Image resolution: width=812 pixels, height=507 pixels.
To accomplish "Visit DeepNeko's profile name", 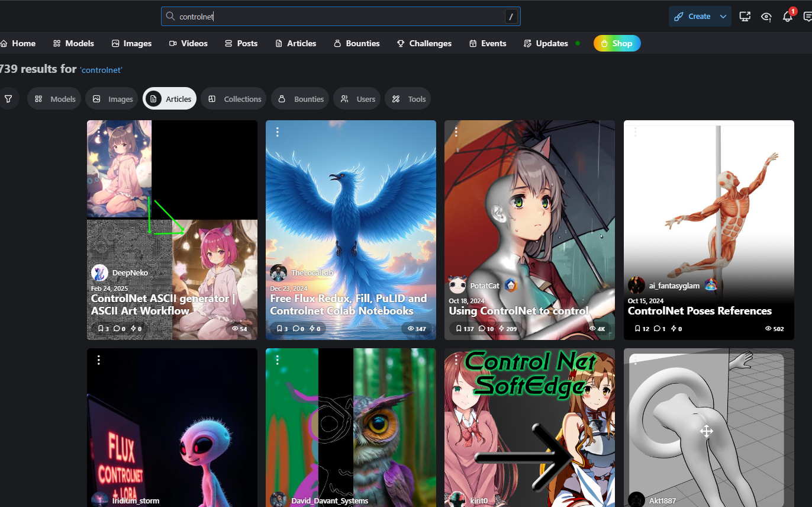I will [130, 273].
